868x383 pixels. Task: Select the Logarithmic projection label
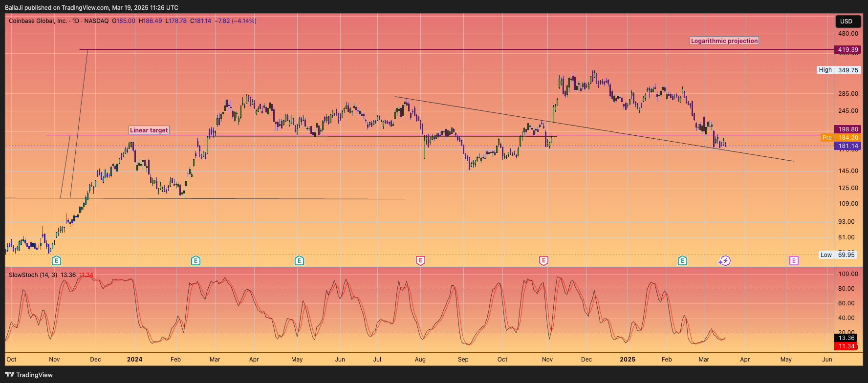(x=724, y=41)
